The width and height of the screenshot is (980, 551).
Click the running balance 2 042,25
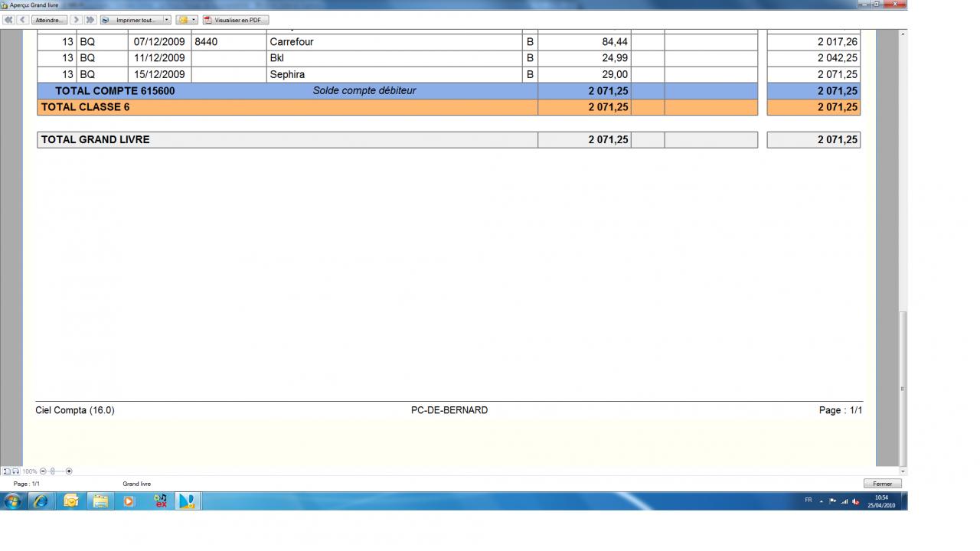click(x=838, y=58)
